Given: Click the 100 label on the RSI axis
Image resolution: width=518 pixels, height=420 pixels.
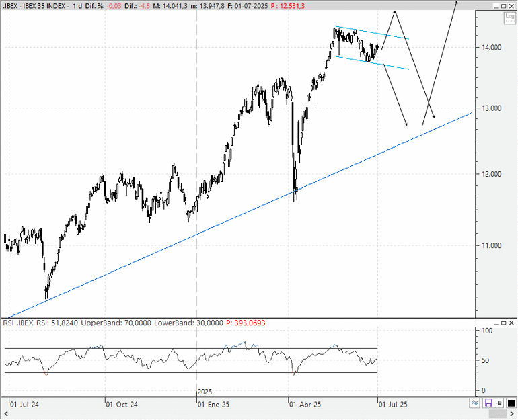Looking at the screenshot, I should [x=487, y=331].
